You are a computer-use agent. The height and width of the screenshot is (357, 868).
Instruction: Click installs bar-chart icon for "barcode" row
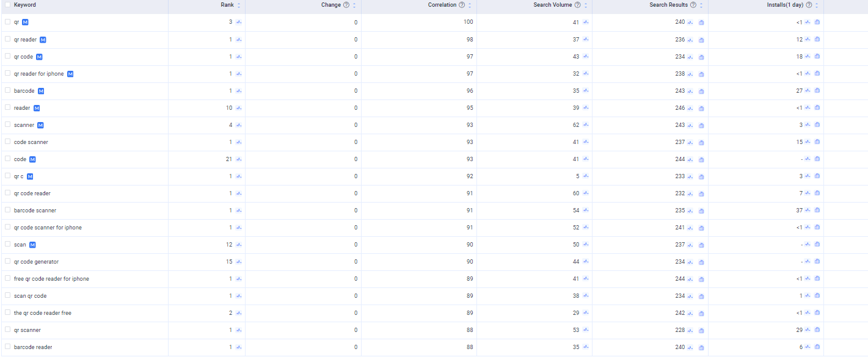817,90
